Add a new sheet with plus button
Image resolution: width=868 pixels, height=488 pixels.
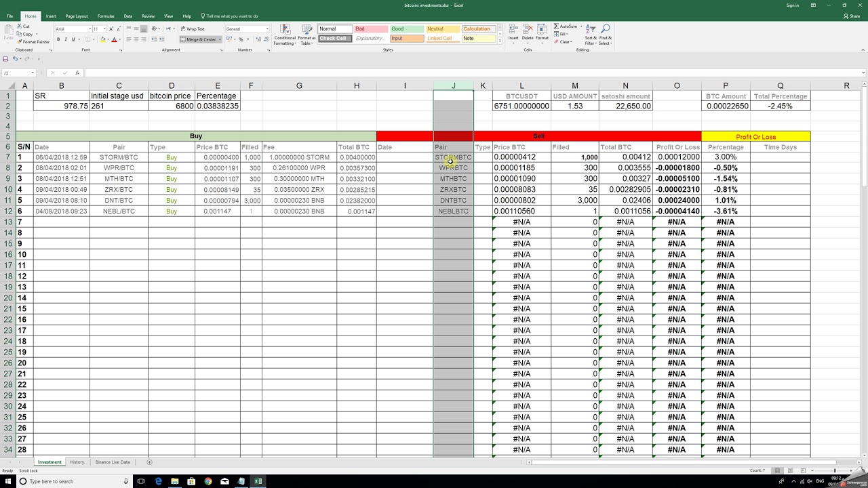[x=149, y=462]
